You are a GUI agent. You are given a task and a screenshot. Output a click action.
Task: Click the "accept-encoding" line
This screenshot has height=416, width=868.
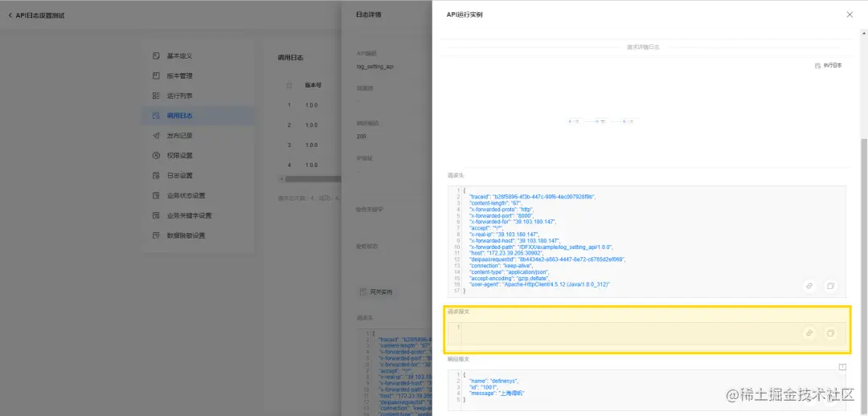pos(509,278)
